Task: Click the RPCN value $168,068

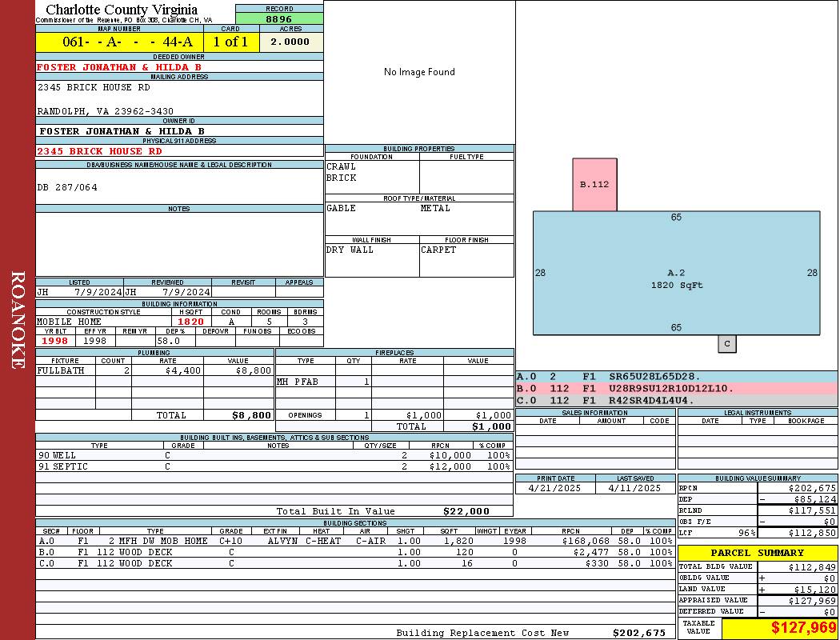Action: click(x=586, y=541)
